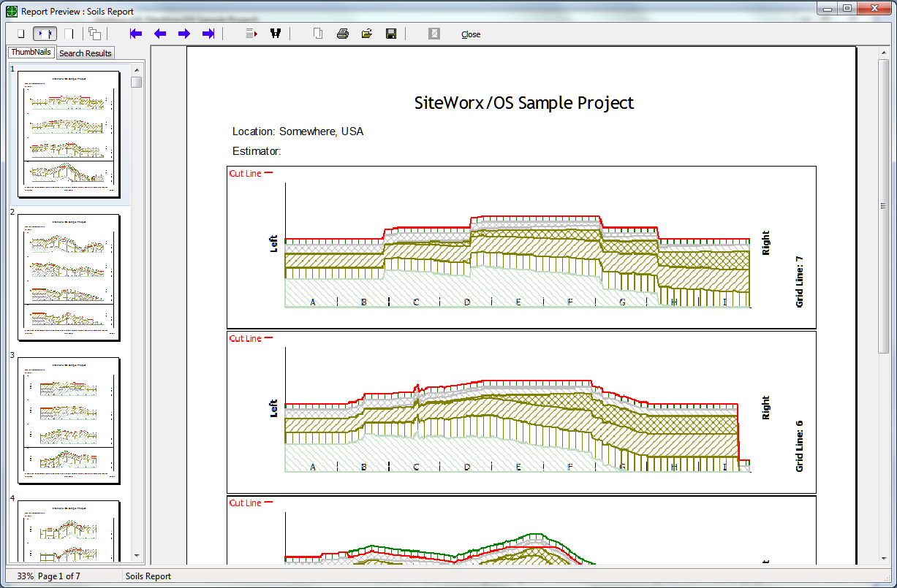
Task: Click the report view vertical scrollbar thumb
Action: coord(884,207)
